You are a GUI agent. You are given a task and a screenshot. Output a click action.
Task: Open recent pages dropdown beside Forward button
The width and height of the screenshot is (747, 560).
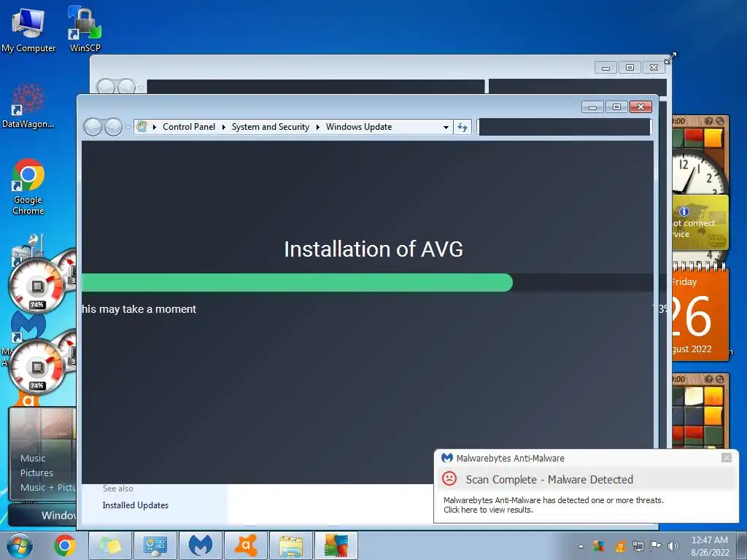[128, 127]
